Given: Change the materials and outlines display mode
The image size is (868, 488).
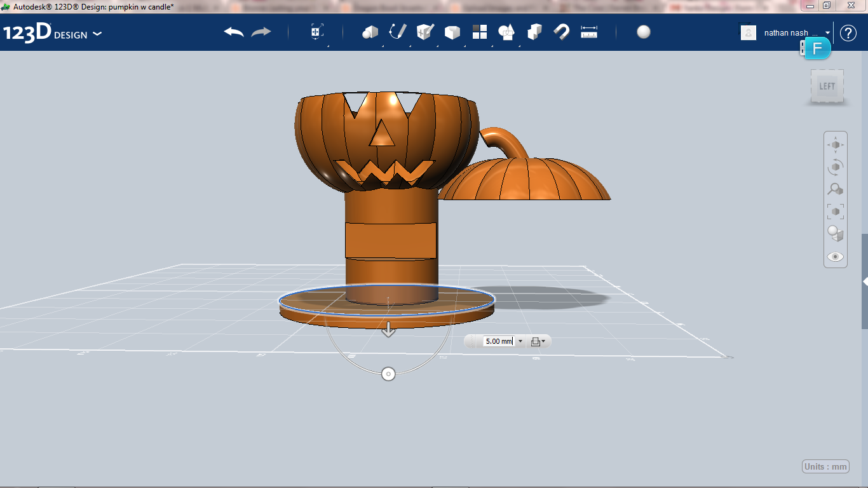Looking at the screenshot, I should (836, 233).
